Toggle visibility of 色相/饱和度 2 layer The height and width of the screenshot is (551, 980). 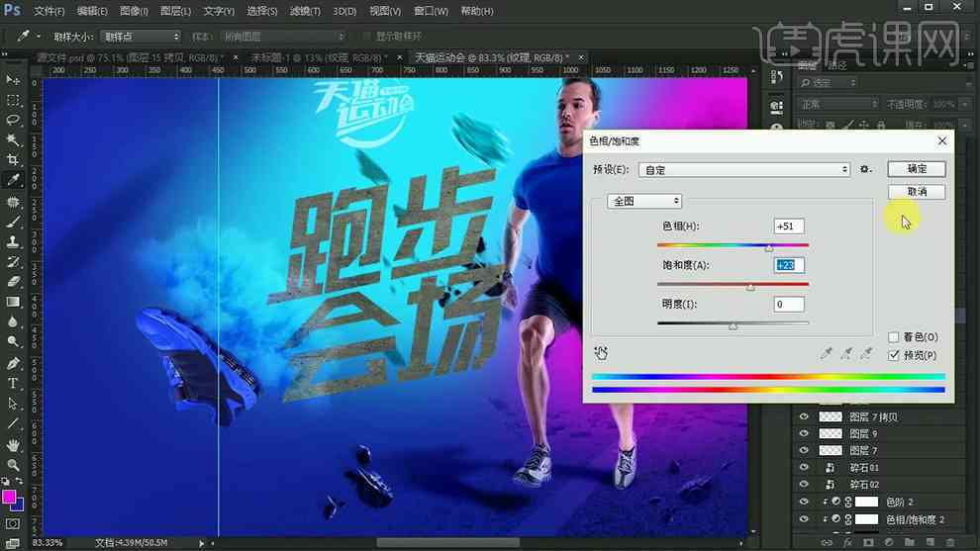pos(804,519)
